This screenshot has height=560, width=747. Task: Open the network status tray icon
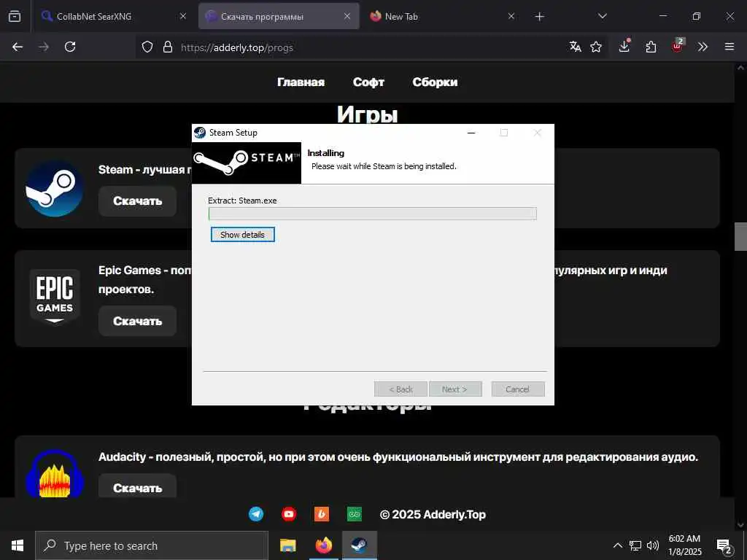(x=635, y=545)
